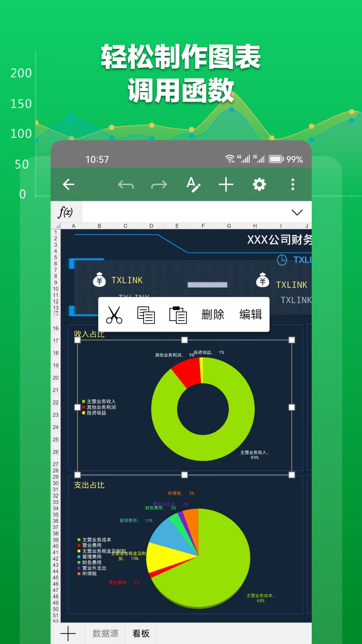The width and height of the screenshot is (362, 644).
Task: Switch to the 看板 sheet tab
Action: (141, 633)
